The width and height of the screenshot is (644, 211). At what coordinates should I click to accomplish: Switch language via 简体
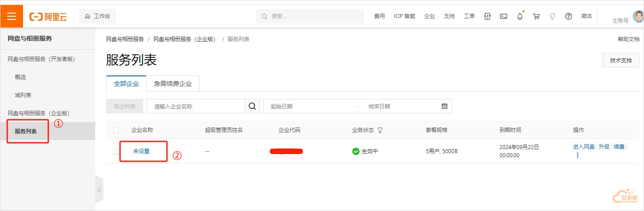587,16
